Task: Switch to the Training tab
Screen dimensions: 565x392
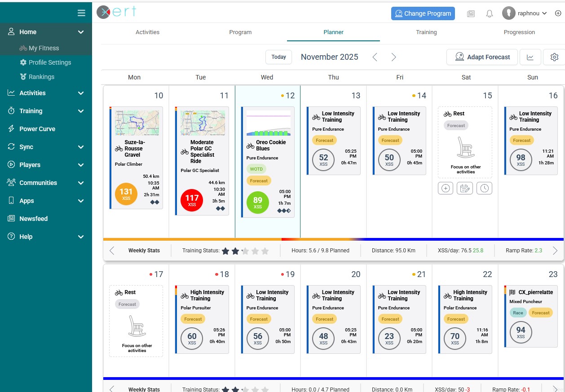Action: 426,32
